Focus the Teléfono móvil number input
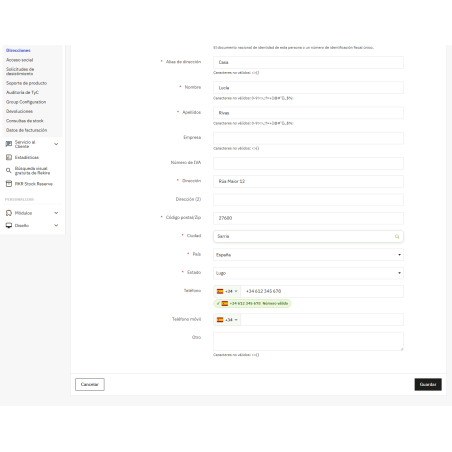The width and height of the screenshot is (452, 452). click(x=322, y=320)
